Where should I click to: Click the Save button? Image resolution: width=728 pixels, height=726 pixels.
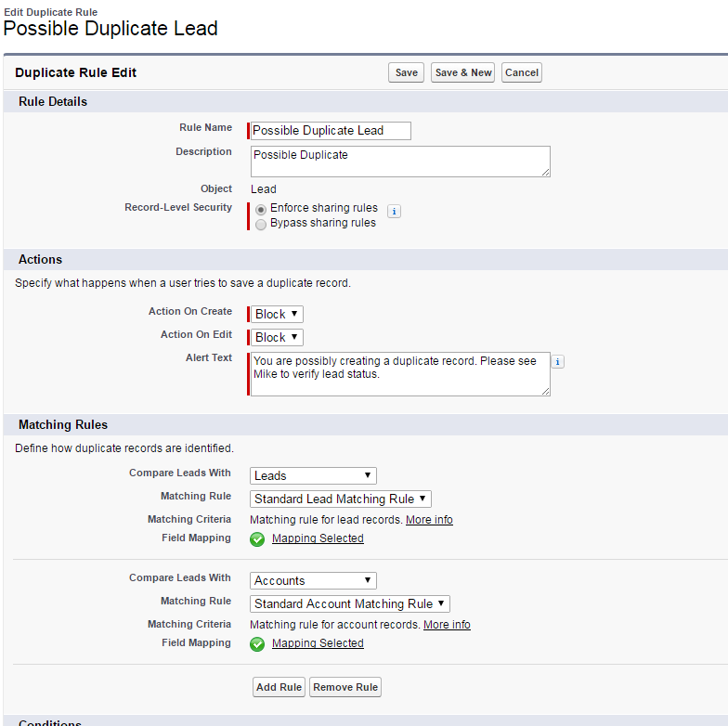406,73
